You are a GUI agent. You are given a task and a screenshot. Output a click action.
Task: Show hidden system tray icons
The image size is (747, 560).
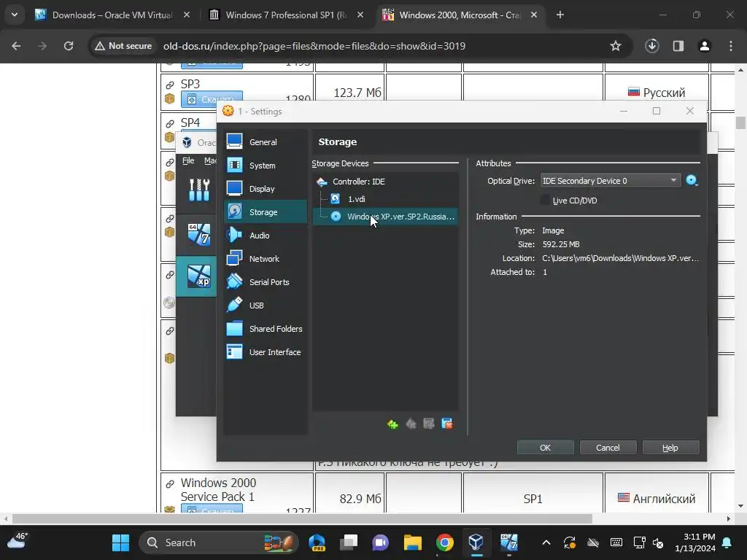[546, 542]
